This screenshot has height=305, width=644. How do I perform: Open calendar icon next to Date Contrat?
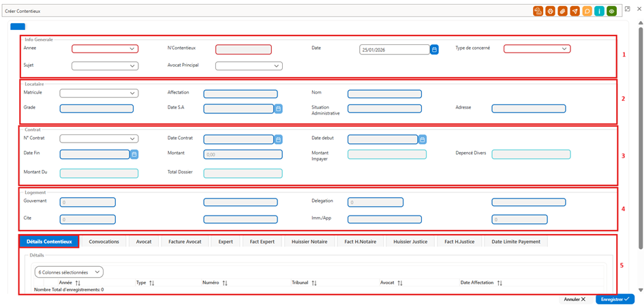pos(278,140)
